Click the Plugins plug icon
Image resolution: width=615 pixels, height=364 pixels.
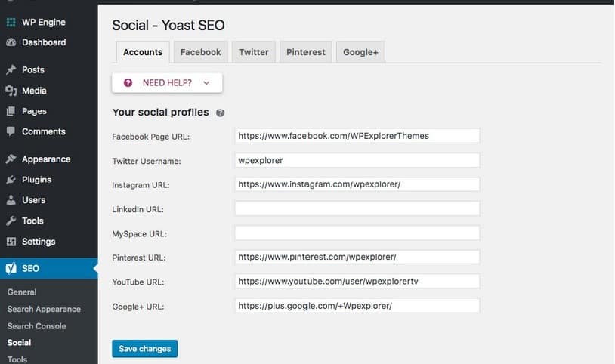click(x=11, y=180)
